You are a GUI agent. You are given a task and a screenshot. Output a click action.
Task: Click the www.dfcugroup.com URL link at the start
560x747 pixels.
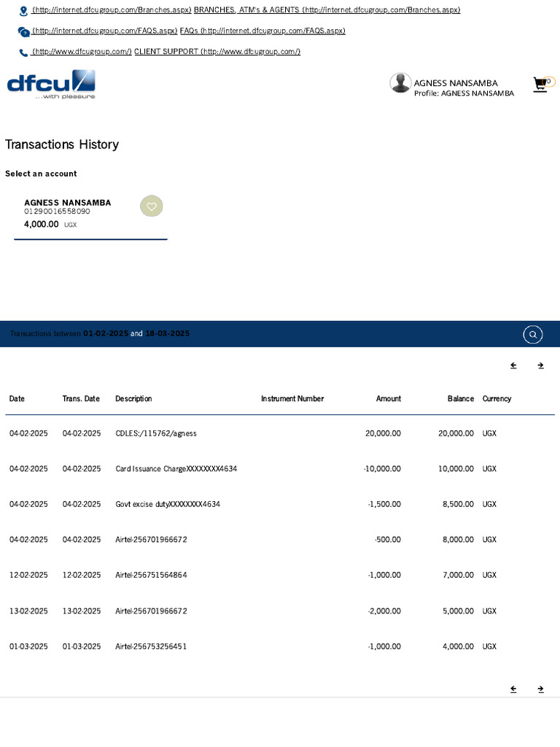point(82,52)
